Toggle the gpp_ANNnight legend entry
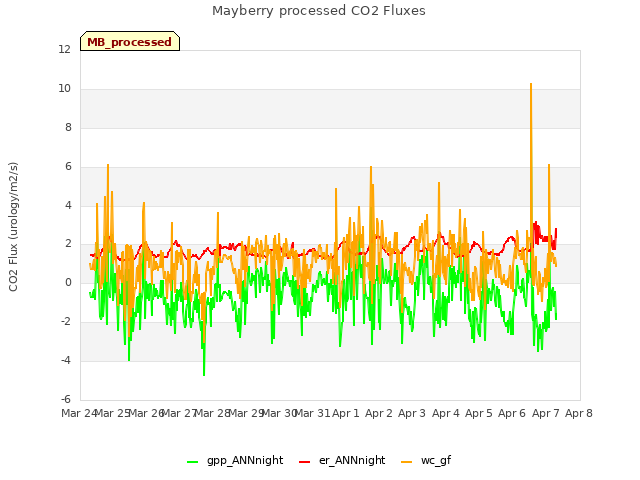This screenshot has width=640, height=480. (x=235, y=461)
